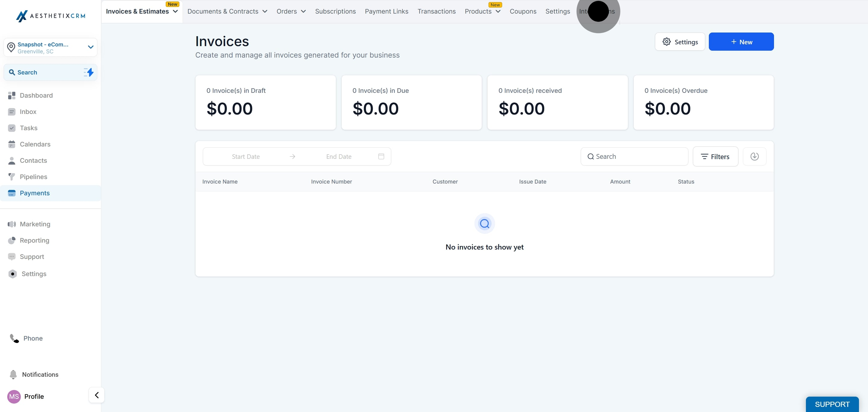This screenshot has height=412, width=868.
Task: Open the Dashboard from the sidebar
Action: pyautogui.click(x=36, y=95)
